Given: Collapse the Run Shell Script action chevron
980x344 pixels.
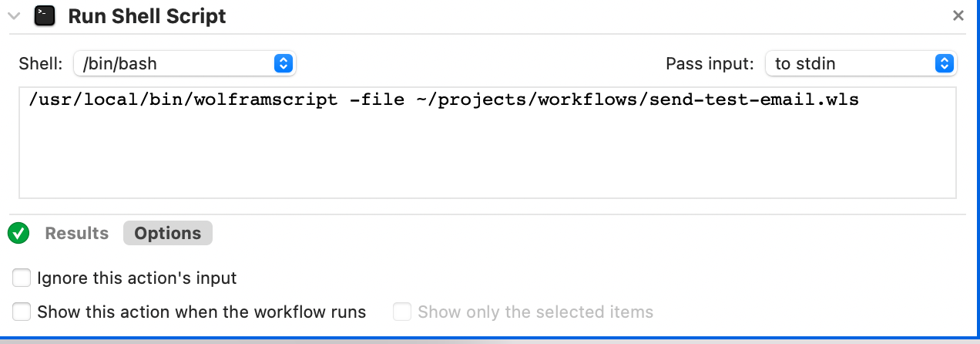Looking at the screenshot, I should pos(14,16).
